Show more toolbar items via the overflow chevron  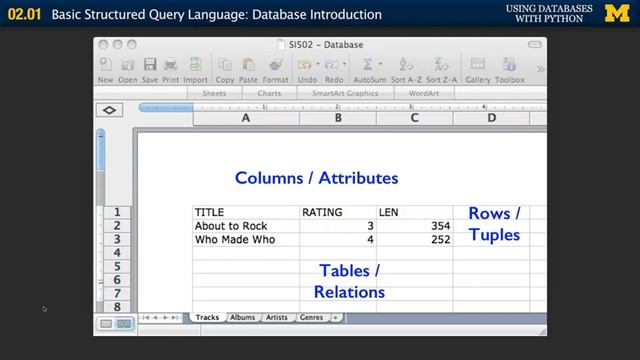(540, 69)
